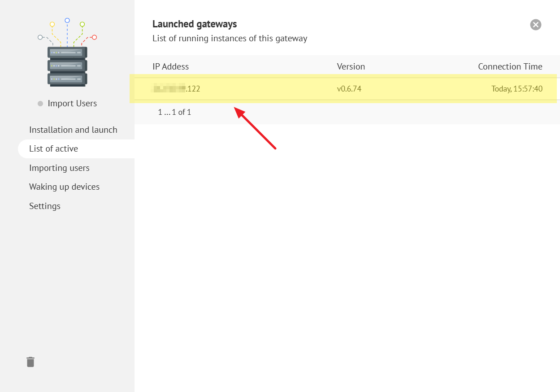Select the IP address ending in .122
The height and width of the screenshot is (392, 560).
pyautogui.click(x=177, y=89)
